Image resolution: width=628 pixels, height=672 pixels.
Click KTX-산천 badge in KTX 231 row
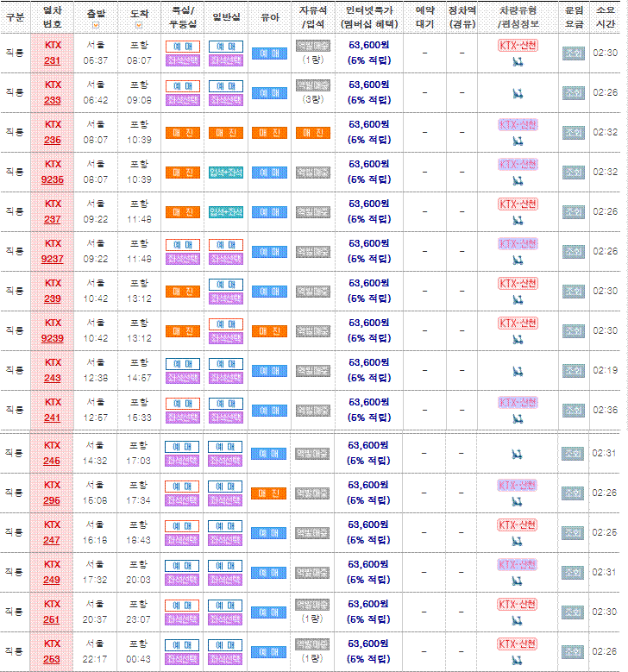(518, 46)
